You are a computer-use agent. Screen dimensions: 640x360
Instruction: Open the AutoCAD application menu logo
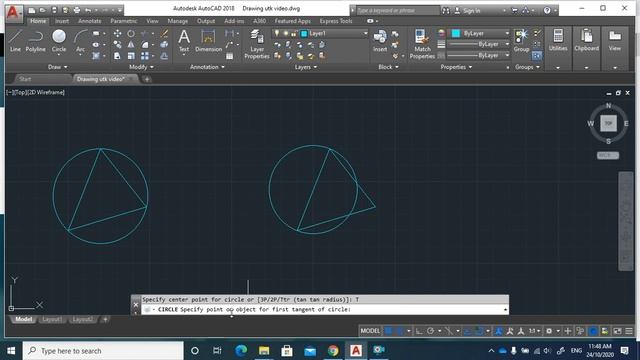(x=14, y=12)
